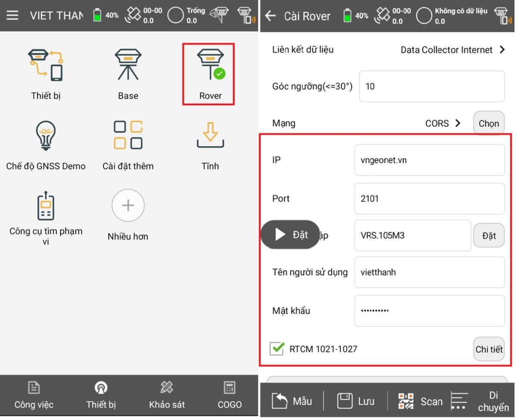Open the Thiết bị device connection icon
This screenshot has height=420, width=517.
(46, 65)
